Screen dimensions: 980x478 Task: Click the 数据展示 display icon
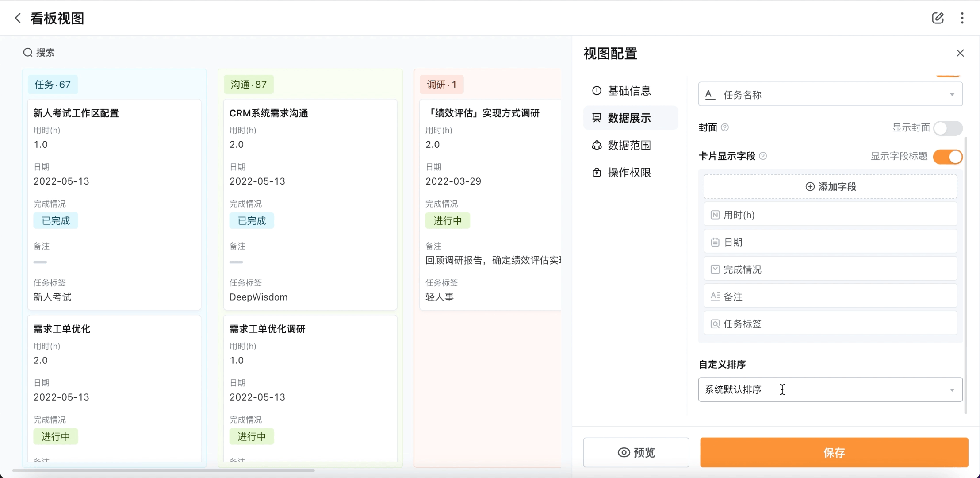coord(597,118)
